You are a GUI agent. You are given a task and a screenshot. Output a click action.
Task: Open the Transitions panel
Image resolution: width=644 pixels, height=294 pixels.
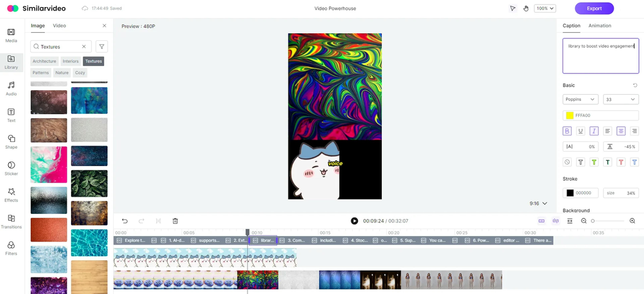pos(11,222)
